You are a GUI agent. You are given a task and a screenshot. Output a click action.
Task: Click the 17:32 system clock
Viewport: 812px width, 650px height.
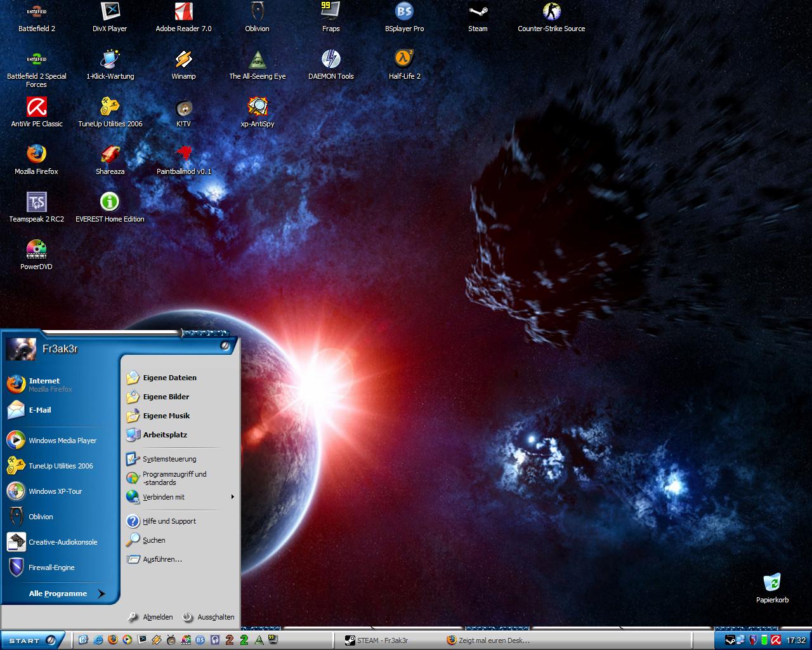coord(796,640)
